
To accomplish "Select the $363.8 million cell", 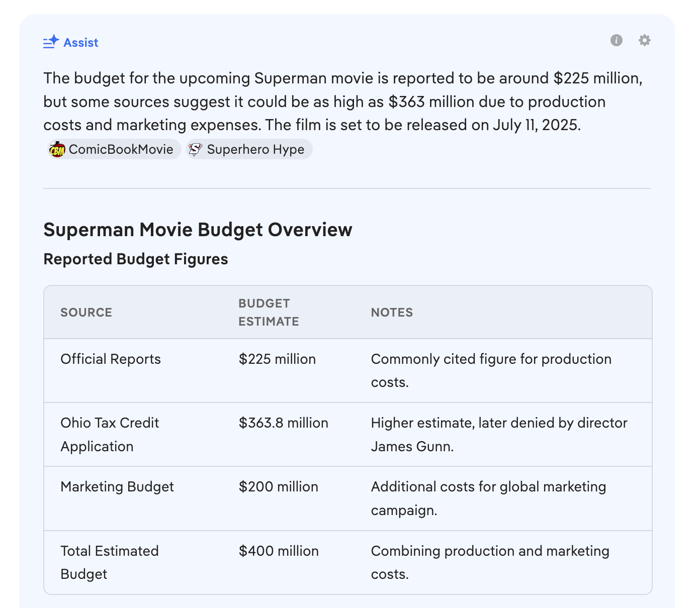I will tap(284, 423).
